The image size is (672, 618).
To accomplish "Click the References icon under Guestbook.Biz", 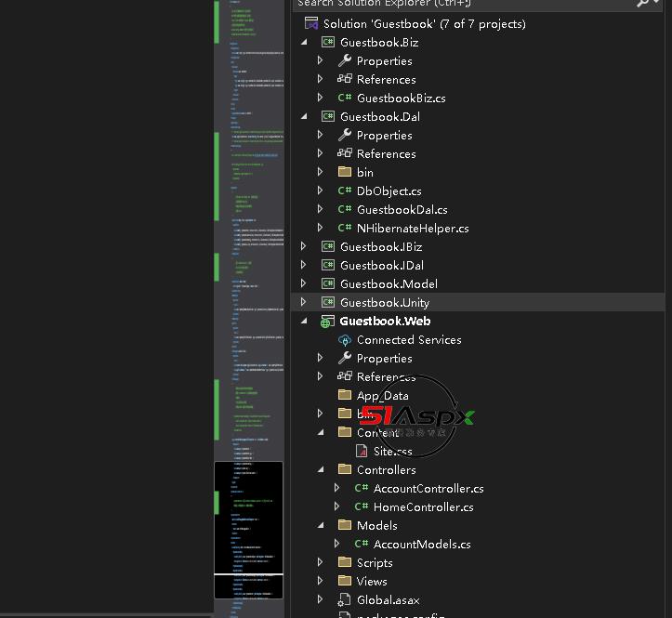I will pos(344,79).
